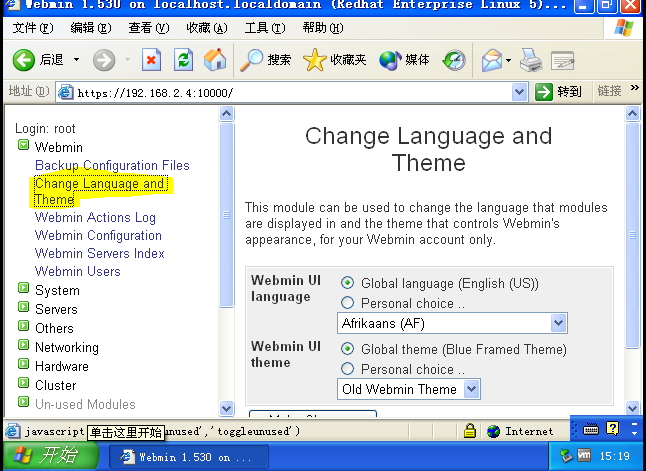Screen dimensions: 646x471
Task: Click the Go arrow next to the address bar
Action: pyautogui.click(x=544, y=91)
